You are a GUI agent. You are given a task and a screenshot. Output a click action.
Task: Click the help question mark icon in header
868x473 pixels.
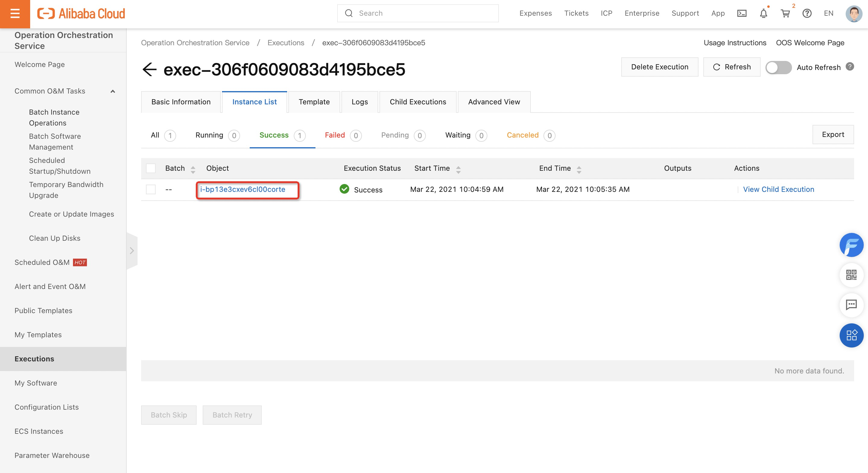[807, 14]
